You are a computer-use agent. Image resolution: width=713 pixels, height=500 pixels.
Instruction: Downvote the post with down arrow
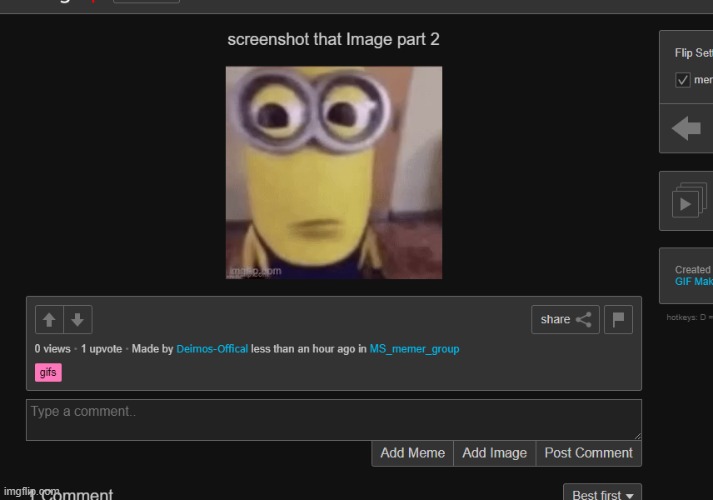click(78, 320)
